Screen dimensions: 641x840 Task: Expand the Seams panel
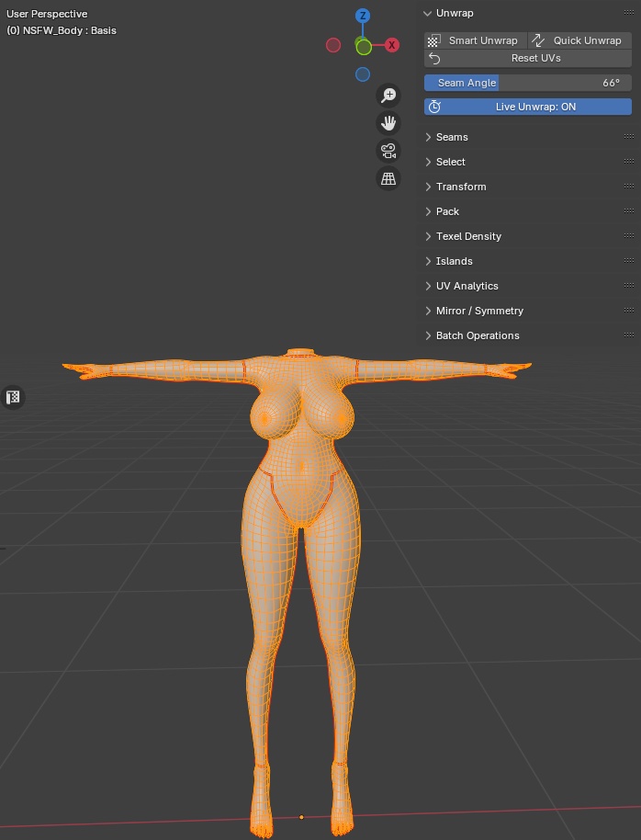click(x=428, y=137)
